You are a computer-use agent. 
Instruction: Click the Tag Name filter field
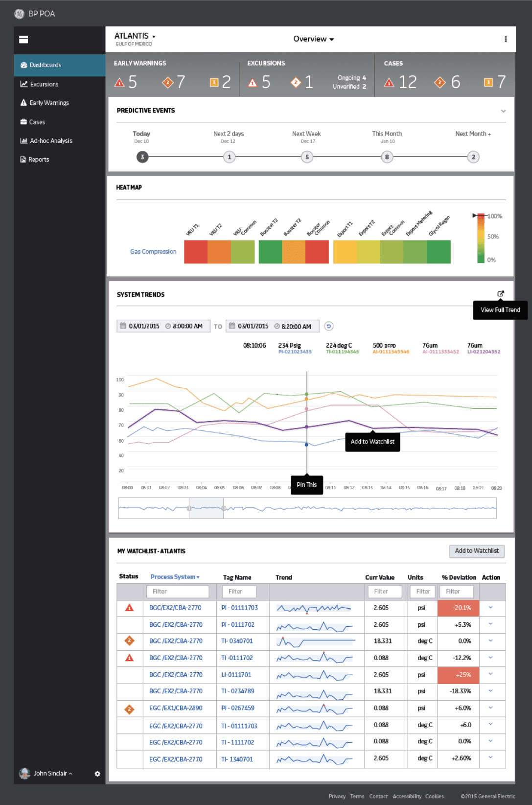coord(239,592)
